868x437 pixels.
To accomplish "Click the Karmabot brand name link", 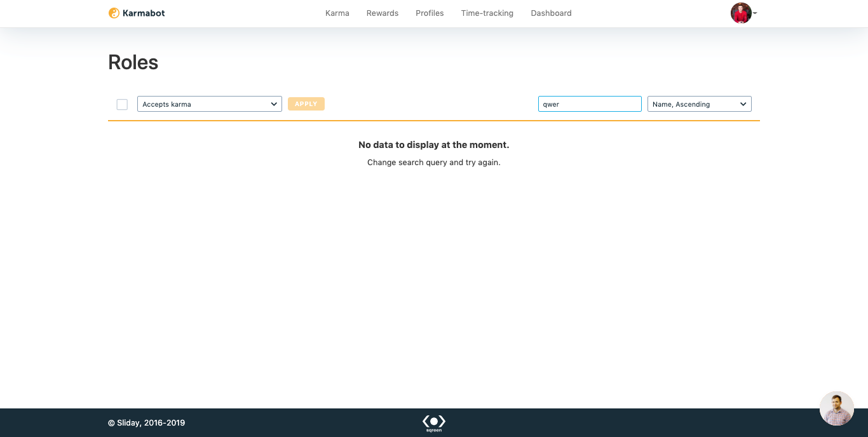I will 144,13.
